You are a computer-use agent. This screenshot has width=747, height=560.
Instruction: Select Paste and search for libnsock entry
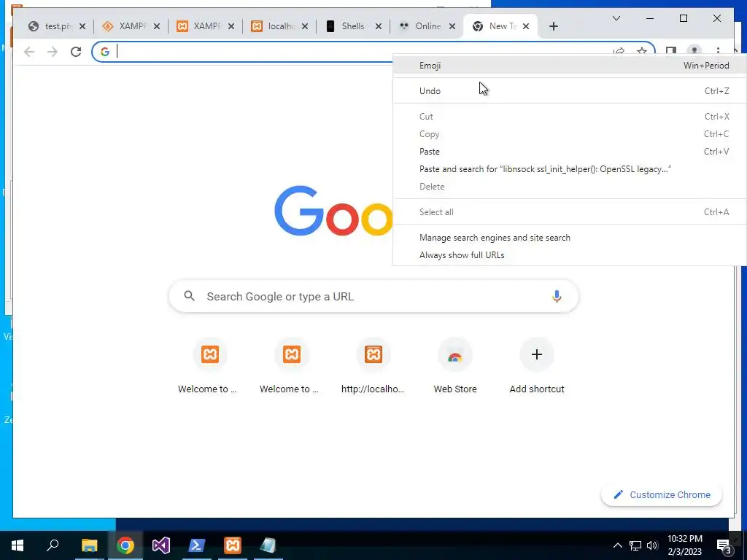point(569,169)
